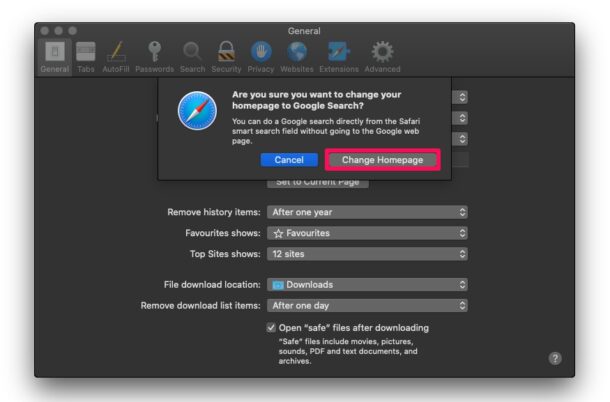Cancel the homepage change dialog
The image size is (610, 402).
[x=289, y=160]
